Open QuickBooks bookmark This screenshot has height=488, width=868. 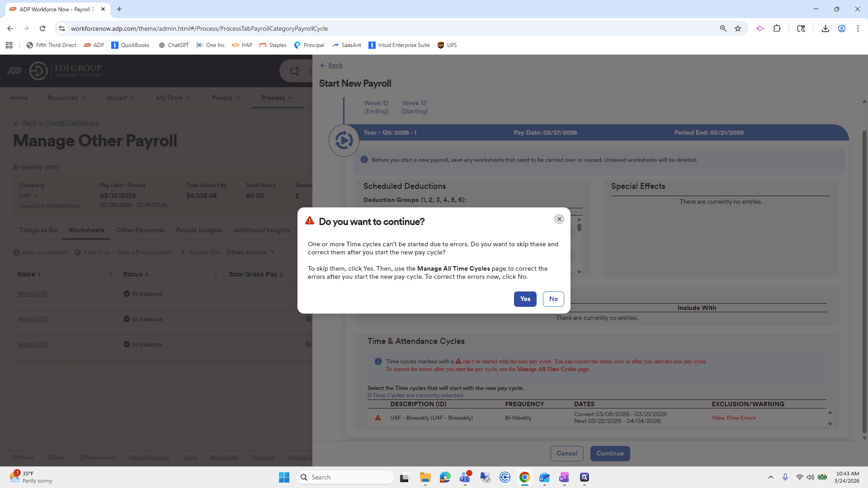point(130,45)
